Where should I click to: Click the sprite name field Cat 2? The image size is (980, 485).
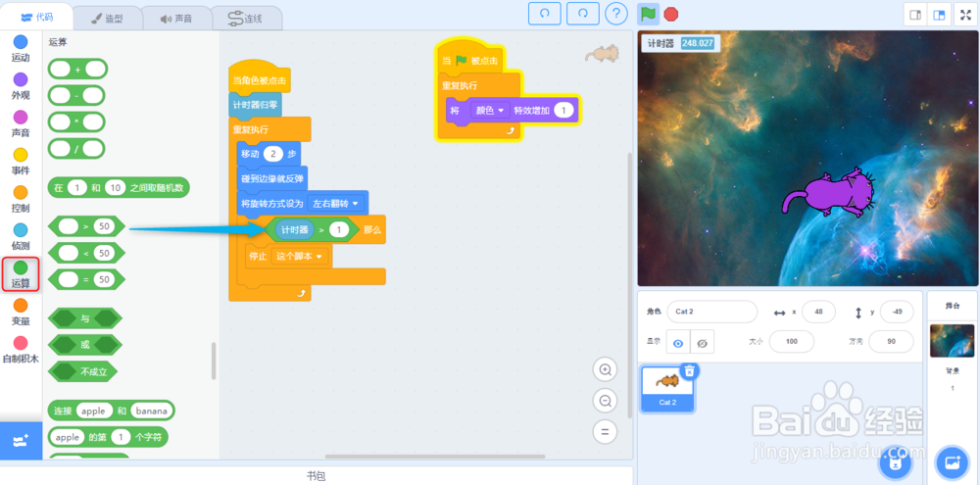pyautogui.click(x=711, y=312)
